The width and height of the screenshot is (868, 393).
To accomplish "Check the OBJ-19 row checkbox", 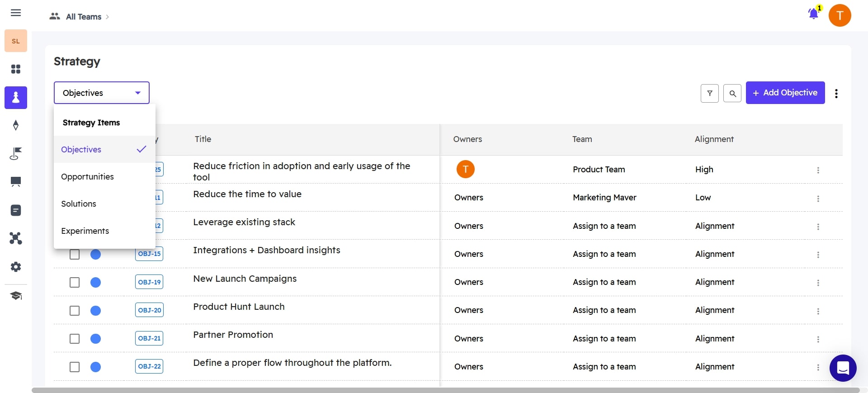I will tap(75, 282).
